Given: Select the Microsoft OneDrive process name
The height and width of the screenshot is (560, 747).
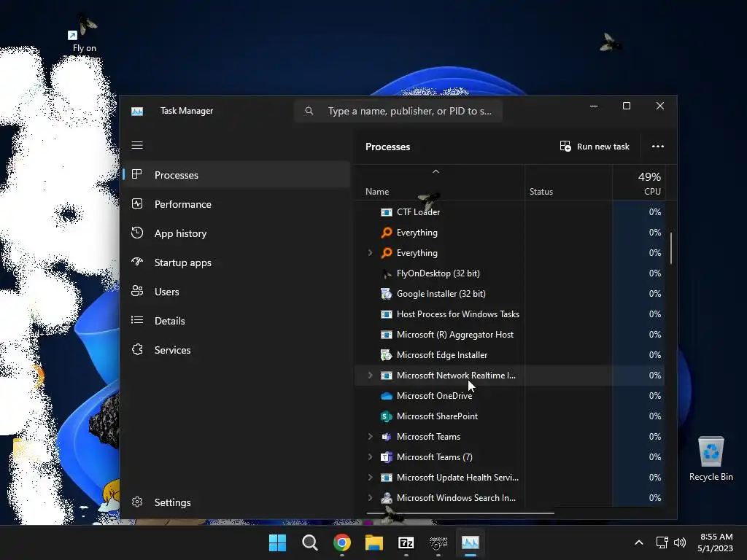Looking at the screenshot, I should 435,396.
